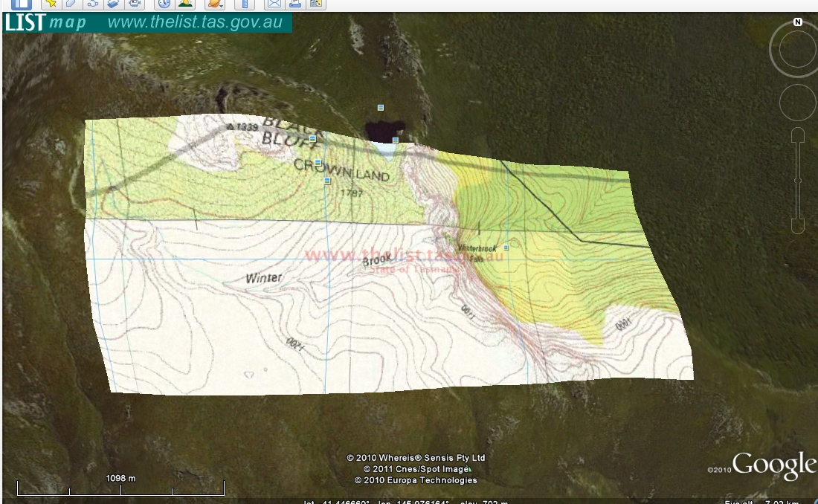Select the placemark just below the CROWN text
The height and width of the screenshot is (504, 818).
(x=327, y=181)
